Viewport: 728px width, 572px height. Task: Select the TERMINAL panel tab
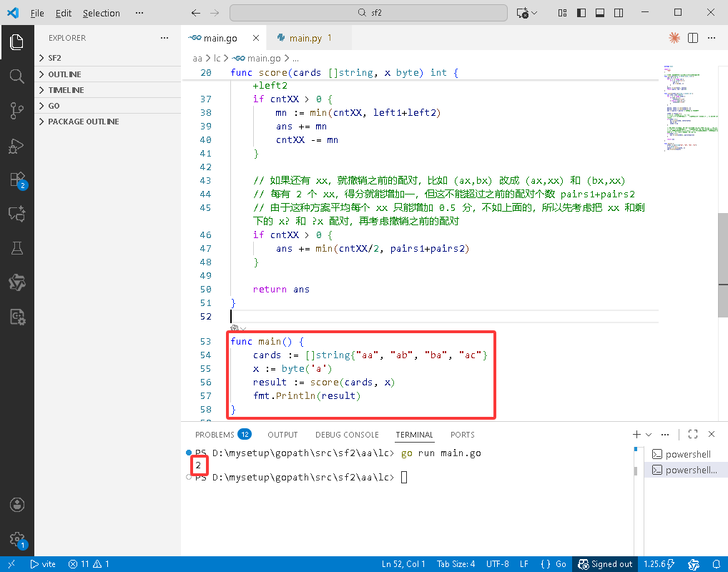click(x=414, y=435)
